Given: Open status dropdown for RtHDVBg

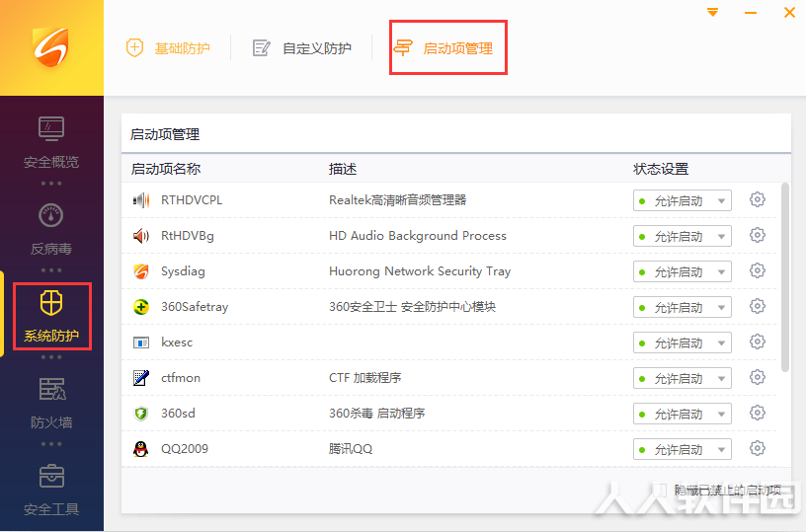Looking at the screenshot, I should [683, 236].
